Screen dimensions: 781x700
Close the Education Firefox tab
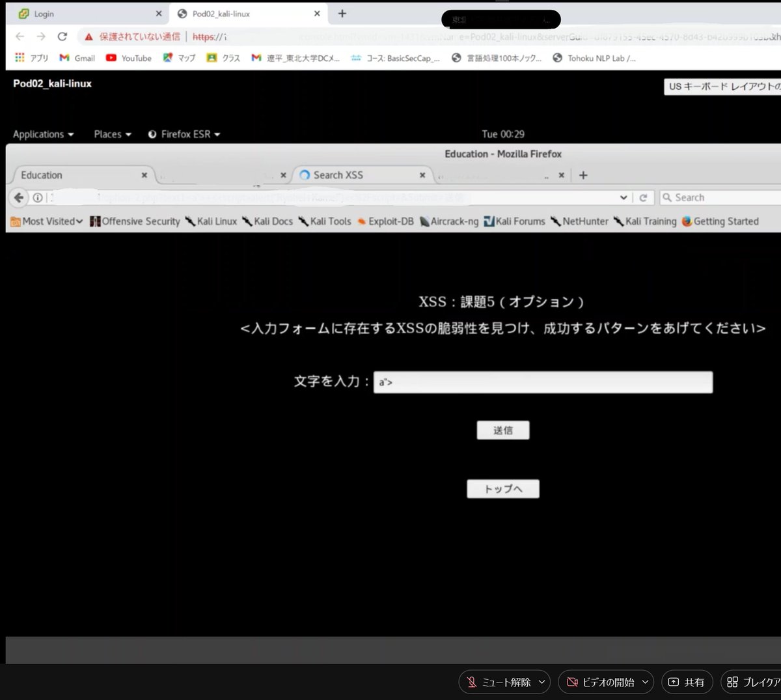pos(144,175)
